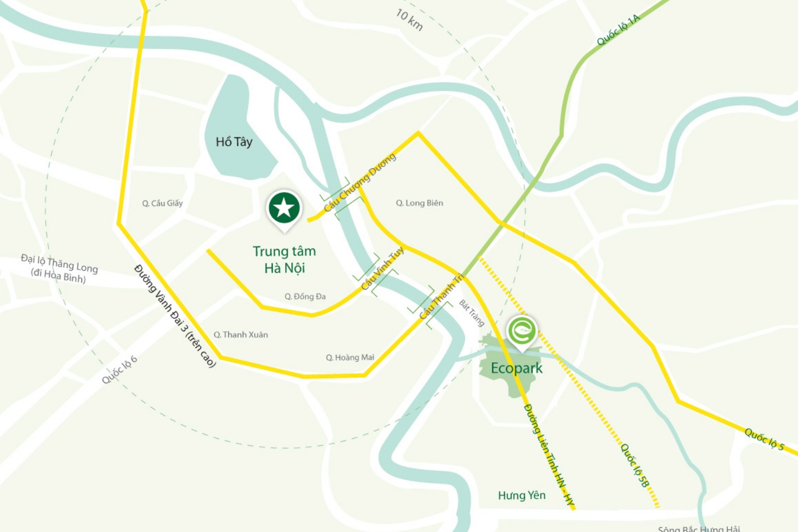The image size is (798, 532).
Task: Select the Q. Cầu Giấy district label
Action: 162,203
